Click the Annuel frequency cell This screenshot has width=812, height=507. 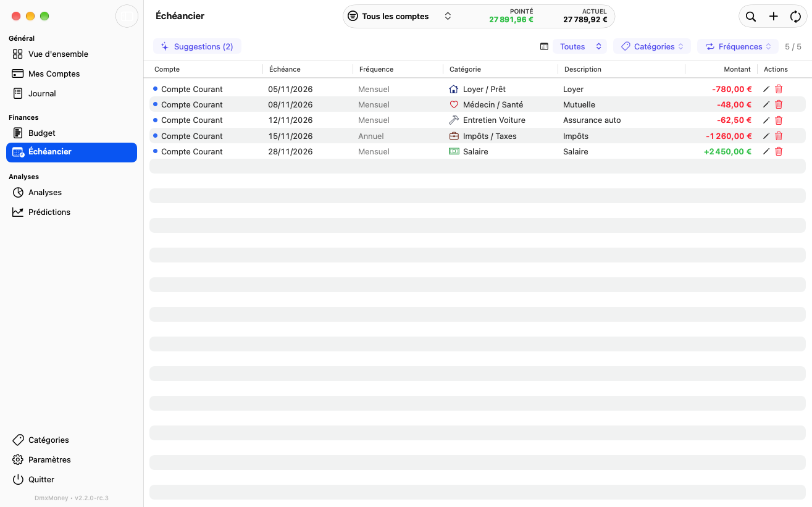(371, 136)
